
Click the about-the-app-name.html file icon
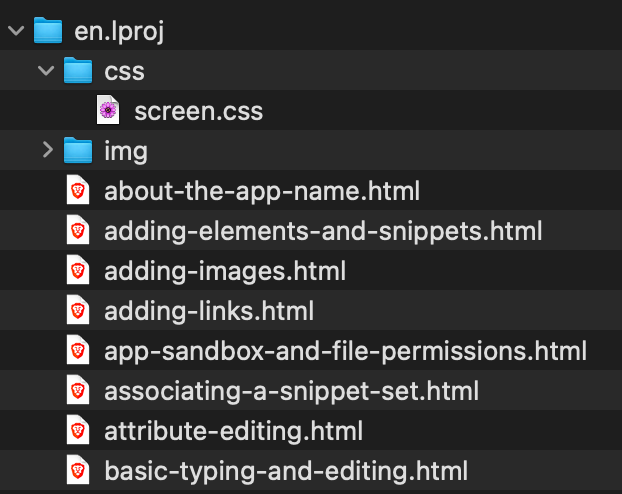coord(78,191)
